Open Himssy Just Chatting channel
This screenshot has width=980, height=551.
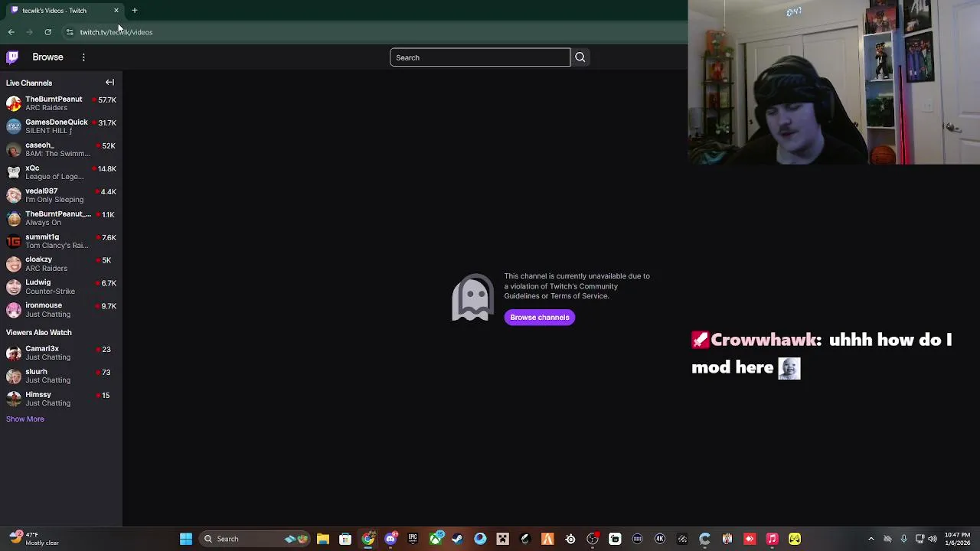61,399
